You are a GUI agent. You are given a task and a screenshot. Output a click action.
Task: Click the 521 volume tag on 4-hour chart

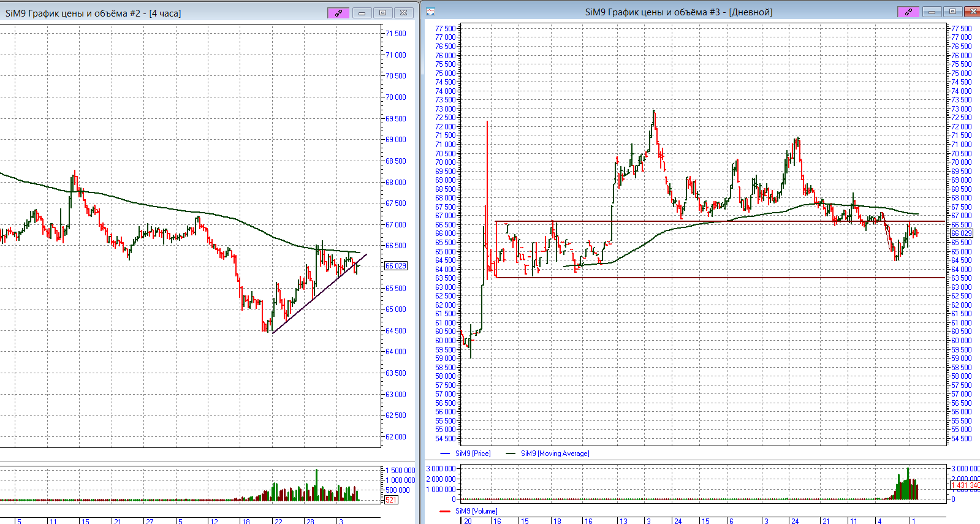391,500
